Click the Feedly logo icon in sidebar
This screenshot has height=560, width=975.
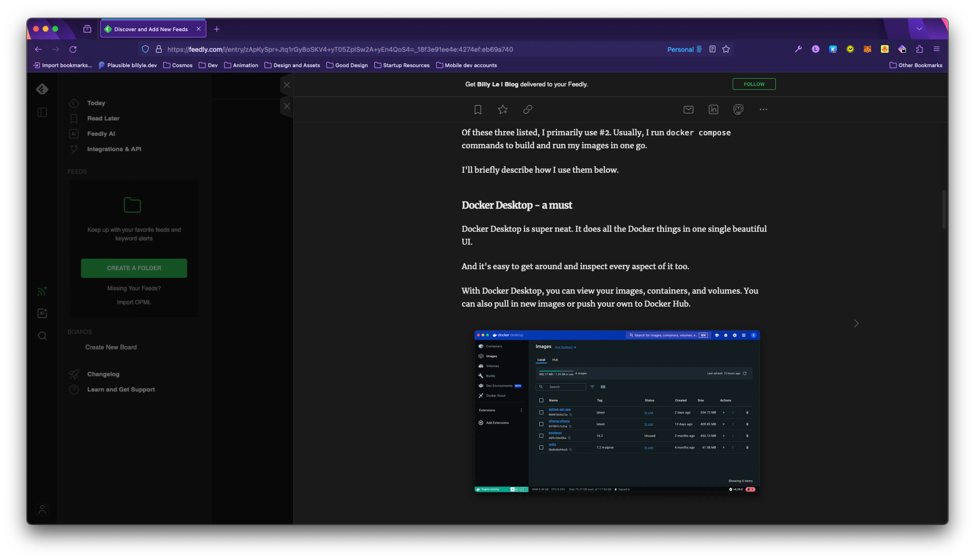pos(42,89)
